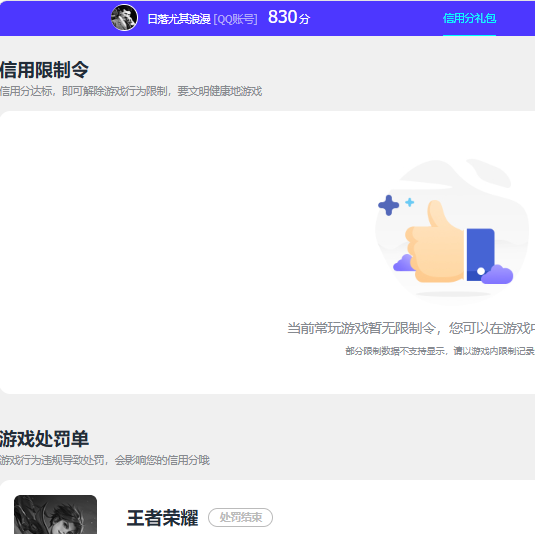The width and height of the screenshot is (535, 534).
Task: Click the note 部分限制数据不支持显示
Action: coord(395,351)
